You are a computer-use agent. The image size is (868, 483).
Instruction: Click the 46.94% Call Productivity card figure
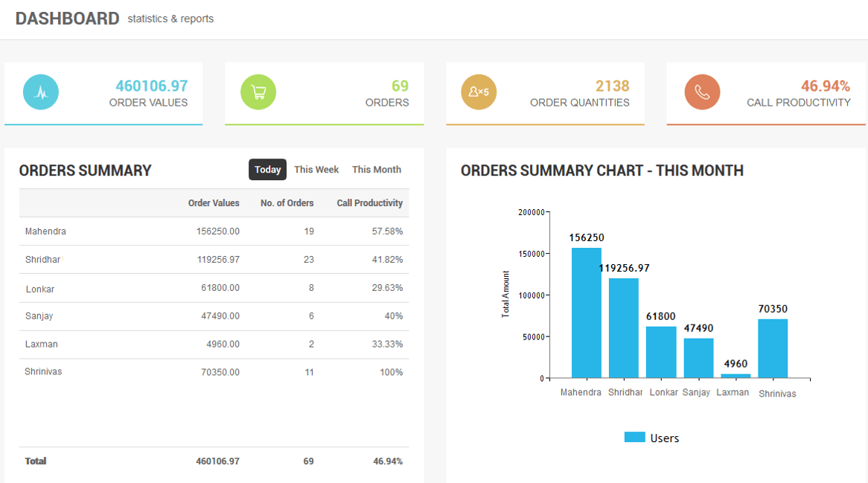(826, 86)
